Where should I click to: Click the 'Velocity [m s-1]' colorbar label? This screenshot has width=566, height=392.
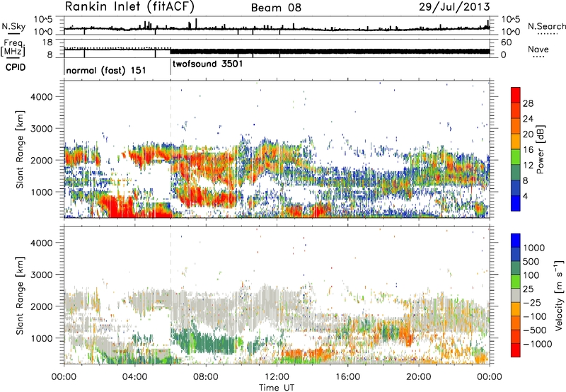click(x=559, y=294)
